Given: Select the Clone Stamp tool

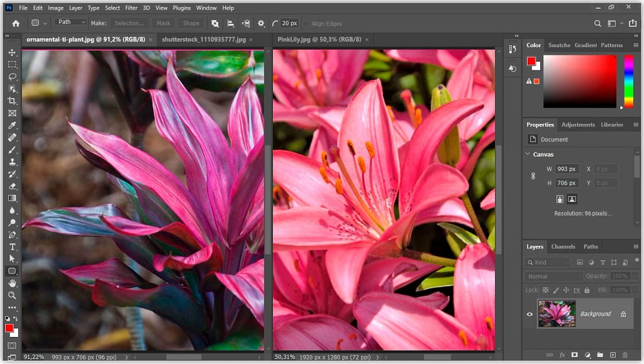Looking at the screenshot, I should (x=12, y=162).
